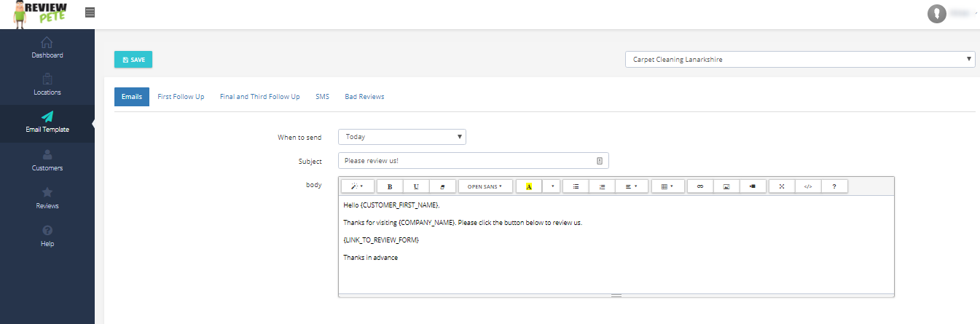This screenshot has width=980, height=324.
Task: Click the Save button
Action: click(133, 60)
